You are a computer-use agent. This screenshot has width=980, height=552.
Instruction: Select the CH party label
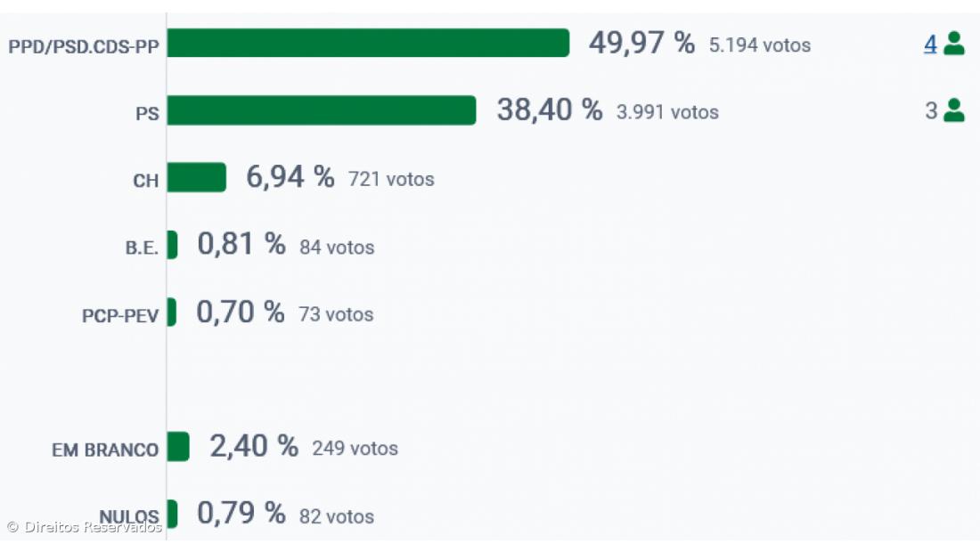click(x=145, y=181)
